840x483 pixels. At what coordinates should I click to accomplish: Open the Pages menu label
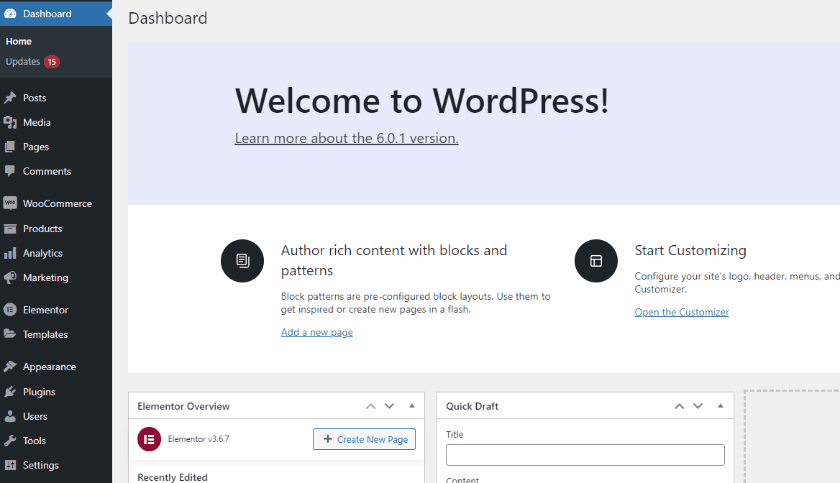pyautogui.click(x=36, y=147)
